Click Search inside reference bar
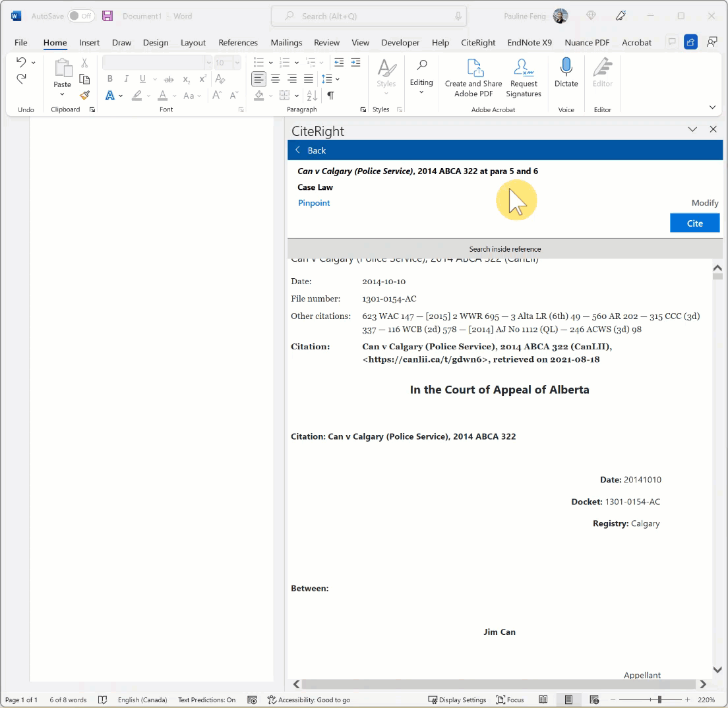 pos(504,249)
